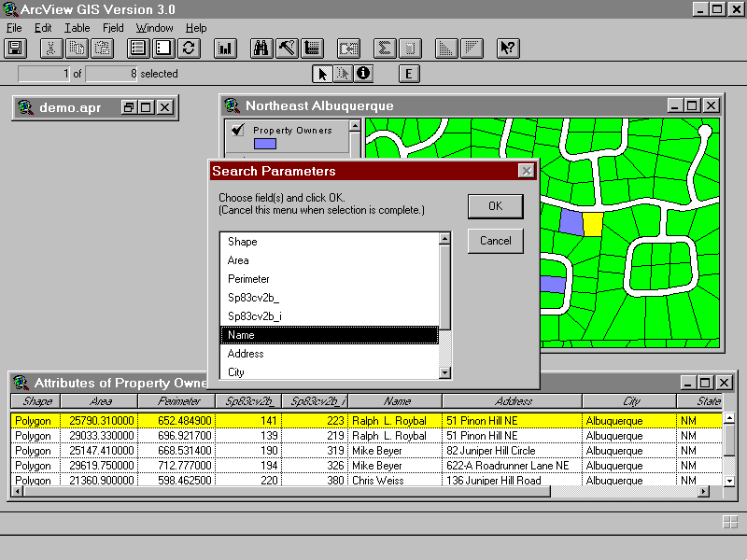Click the field list scroll down arrow
Viewport: 747px width, 560px height.
(444, 372)
